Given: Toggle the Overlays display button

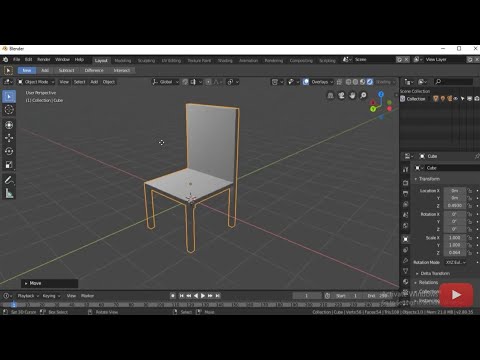Looking at the screenshot, I should coord(306,82).
